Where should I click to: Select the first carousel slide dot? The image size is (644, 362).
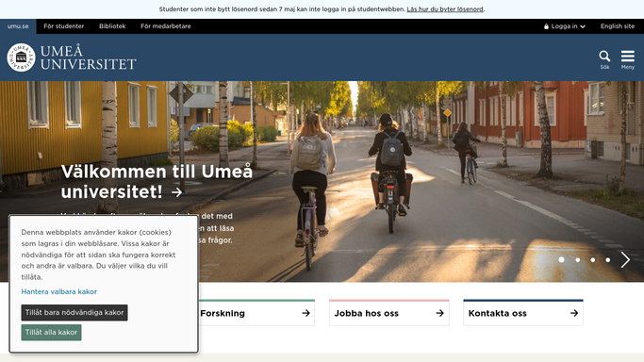561,260
